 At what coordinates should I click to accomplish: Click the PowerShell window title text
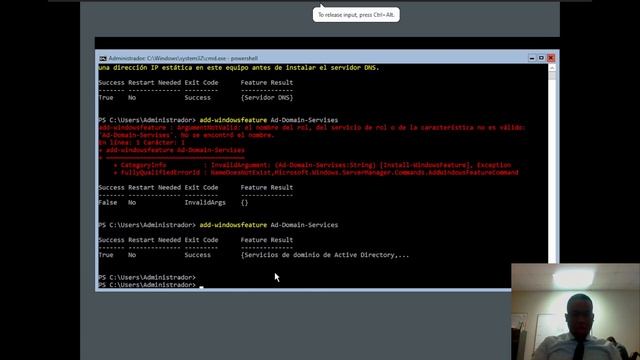[x=183, y=58]
